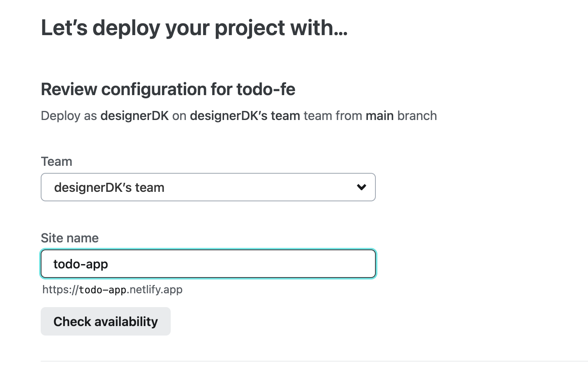This screenshot has width=588, height=375.
Task: Click the "https://" prefix of URL preview
Action: 60,290
